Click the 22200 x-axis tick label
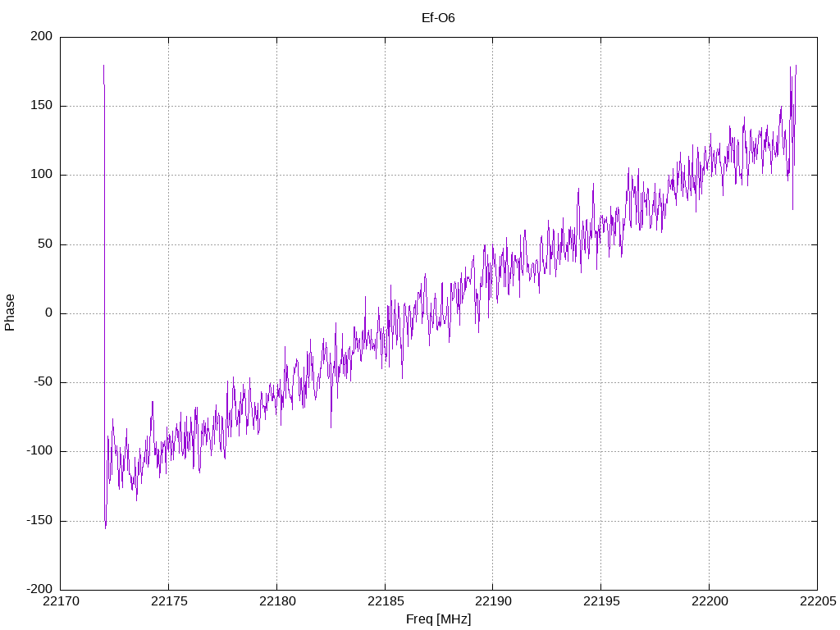The height and width of the screenshot is (630, 840). [710, 601]
